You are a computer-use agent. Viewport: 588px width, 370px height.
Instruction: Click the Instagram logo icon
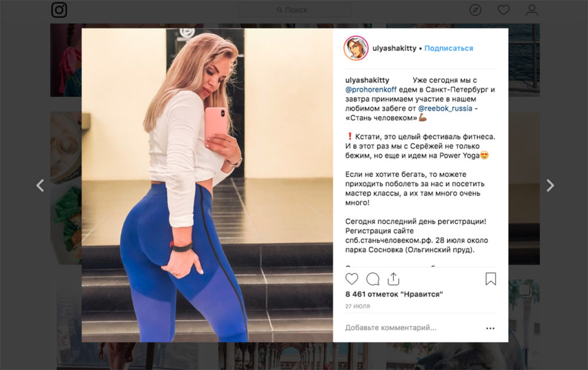[x=59, y=10]
